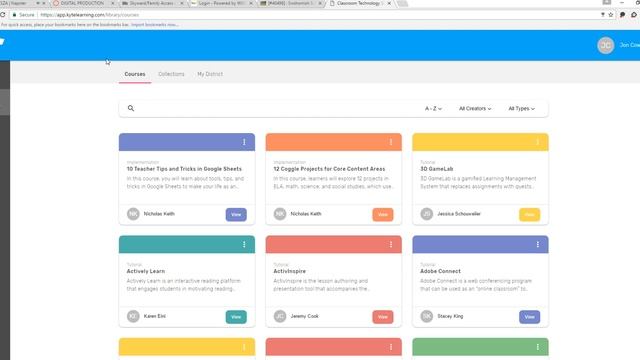Click the JC user avatar in header
The image size is (640, 360).
[606, 45]
